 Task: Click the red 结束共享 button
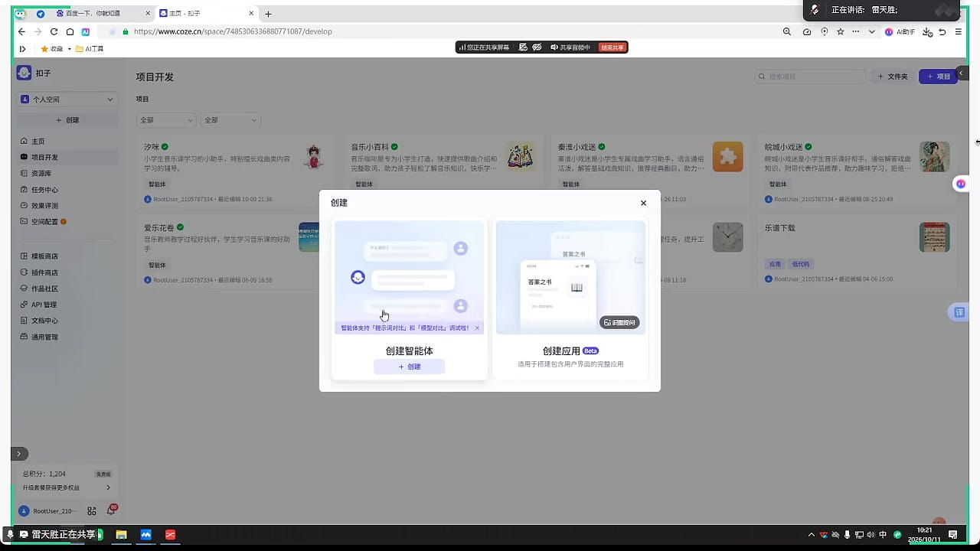[612, 47]
